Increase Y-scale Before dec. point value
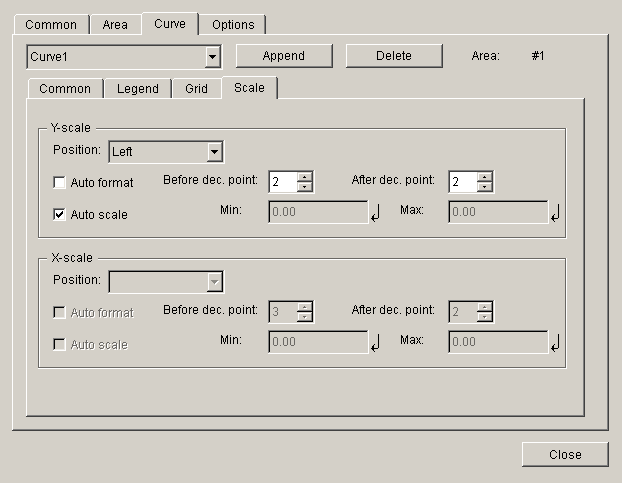Viewport: 622px width, 483px height. pos(305,177)
